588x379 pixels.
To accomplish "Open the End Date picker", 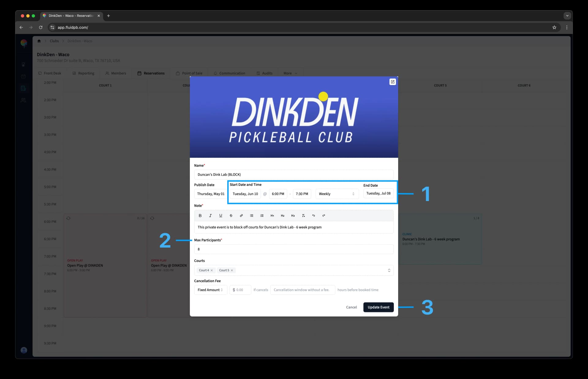I will click(x=378, y=193).
